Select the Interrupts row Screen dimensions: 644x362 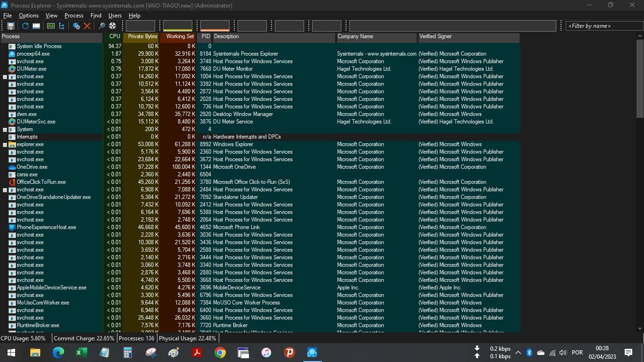click(x=260, y=137)
